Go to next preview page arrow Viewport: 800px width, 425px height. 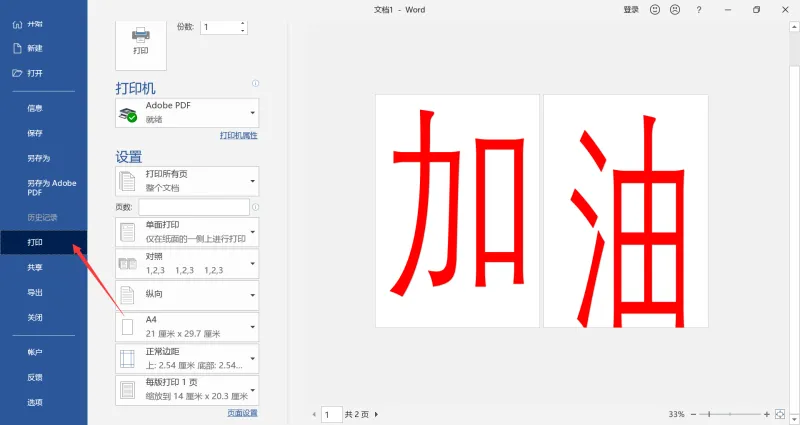376,414
